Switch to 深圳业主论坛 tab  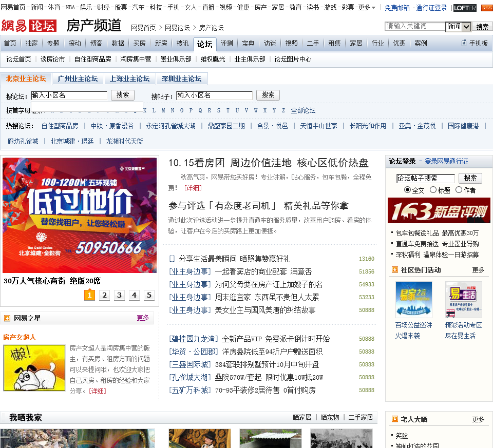tap(181, 79)
